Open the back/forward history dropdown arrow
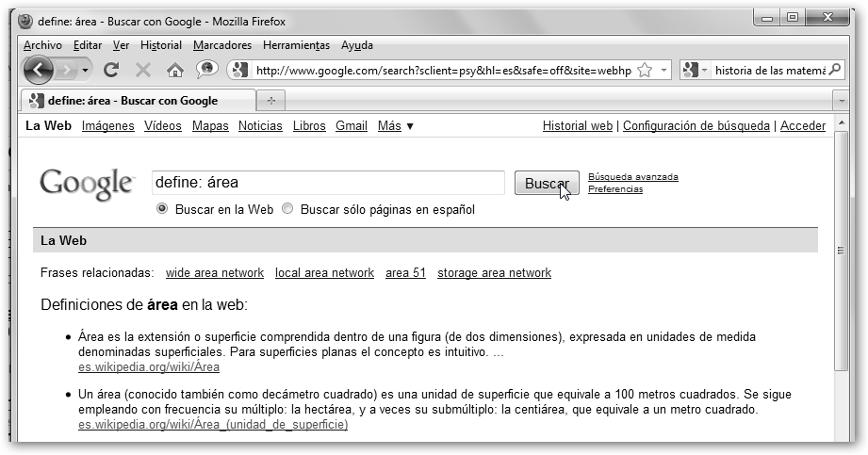This screenshot has width=868, height=455. pos(87,70)
